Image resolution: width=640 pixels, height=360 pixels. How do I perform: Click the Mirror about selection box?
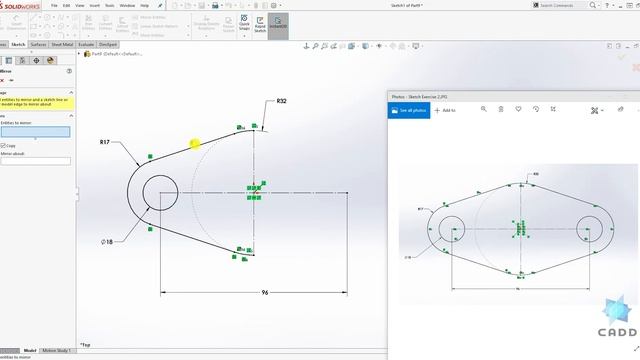36,161
